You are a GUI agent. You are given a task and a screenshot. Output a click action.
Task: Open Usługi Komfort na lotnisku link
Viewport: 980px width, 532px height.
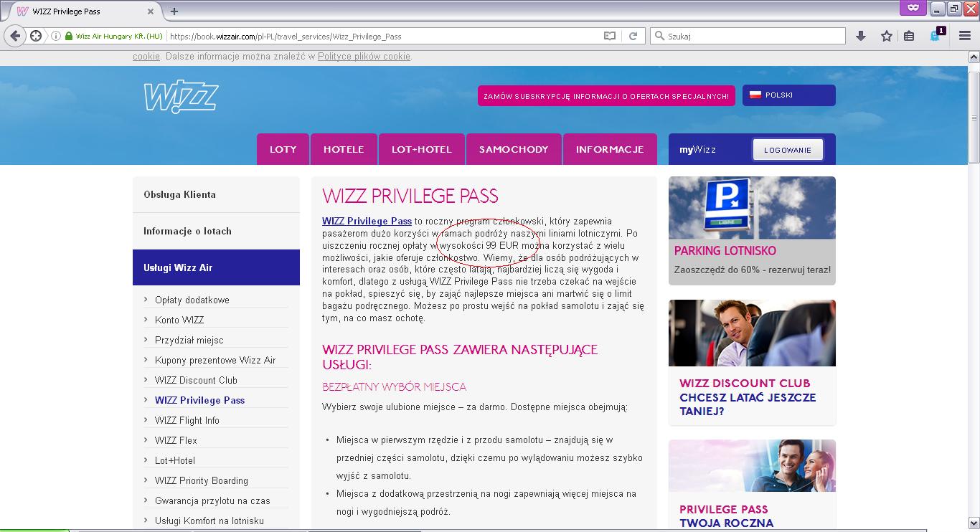pyautogui.click(x=209, y=521)
